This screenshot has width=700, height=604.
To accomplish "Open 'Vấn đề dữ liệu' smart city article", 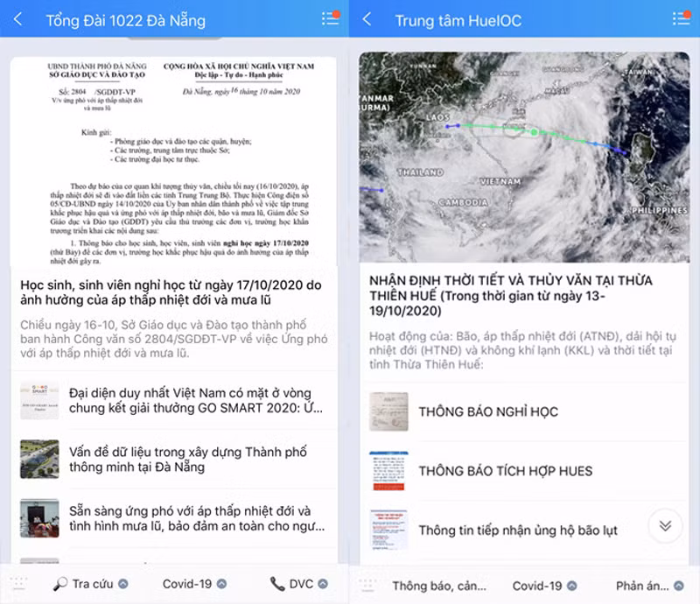I will click(x=188, y=460).
